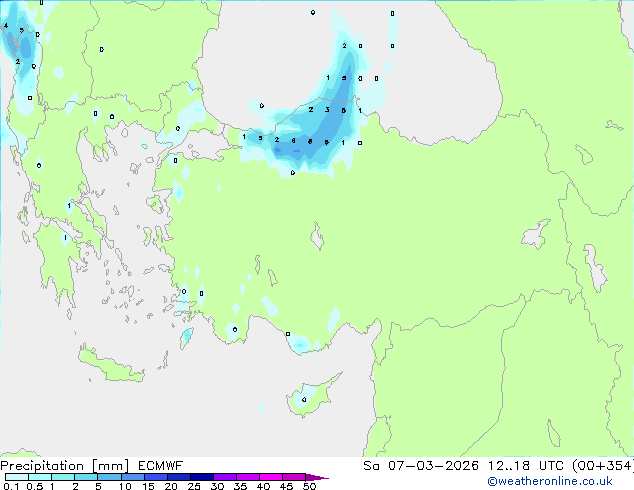Click the '0.1' legend scale value
The height and width of the screenshot is (490, 634).
coord(11,486)
